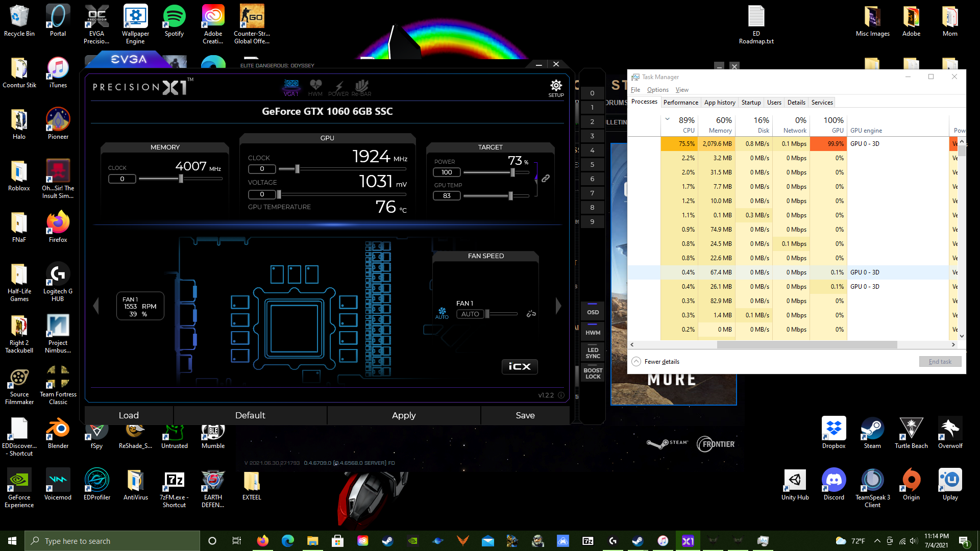Screen dimensions: 980x551
Task: Toggle the OSD button
Action: point(593,310)
